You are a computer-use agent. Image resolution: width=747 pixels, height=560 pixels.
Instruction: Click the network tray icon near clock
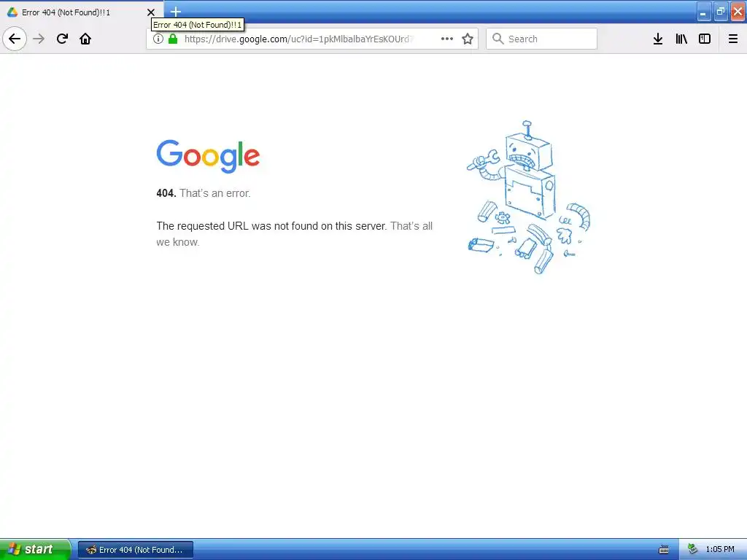[692, 549]
